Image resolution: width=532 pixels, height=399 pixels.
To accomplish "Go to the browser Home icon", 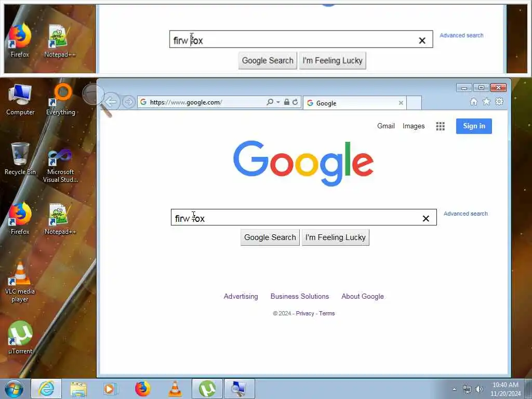I will tap(474, 101).
